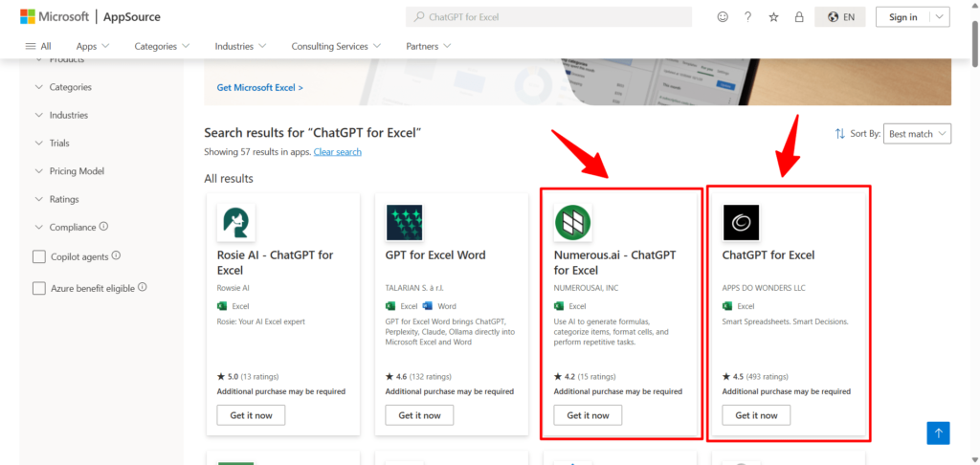The image size is (980, 465).
Task: Click Get it now for Apps Do Wonders app
Action: [x=756, y=415]
